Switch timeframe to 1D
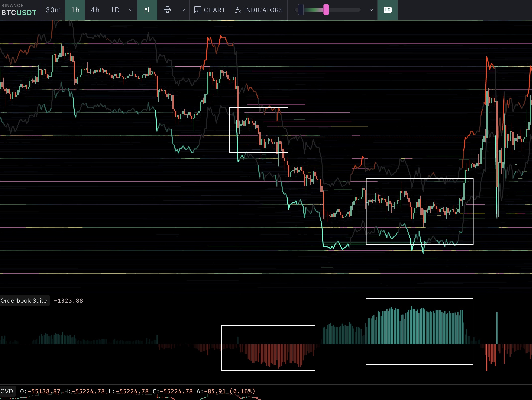 coord(115,10)
